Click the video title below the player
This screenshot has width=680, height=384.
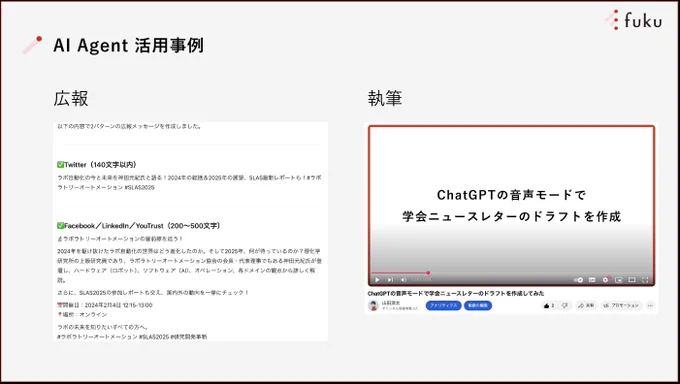click(x=456, y=293)
